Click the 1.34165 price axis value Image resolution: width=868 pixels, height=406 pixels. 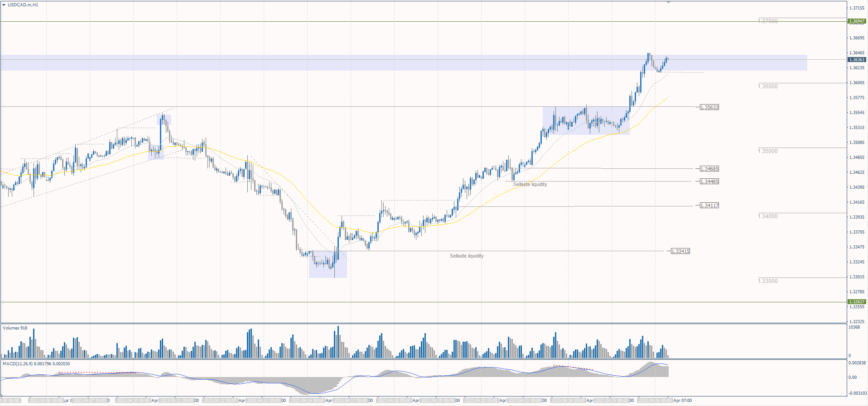[x=857, y=202]
